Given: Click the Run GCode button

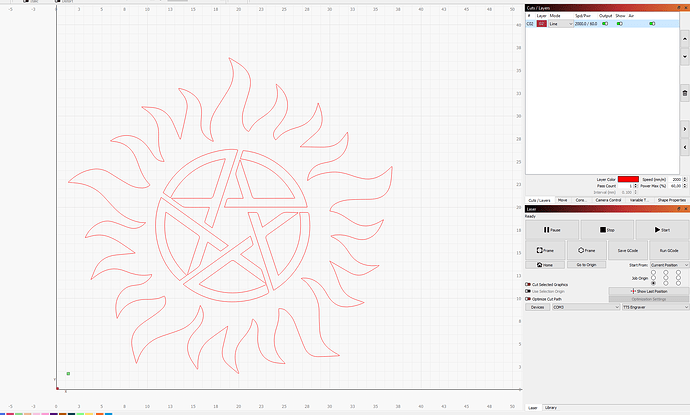Looking at the screenshot, I should [669, 250].
